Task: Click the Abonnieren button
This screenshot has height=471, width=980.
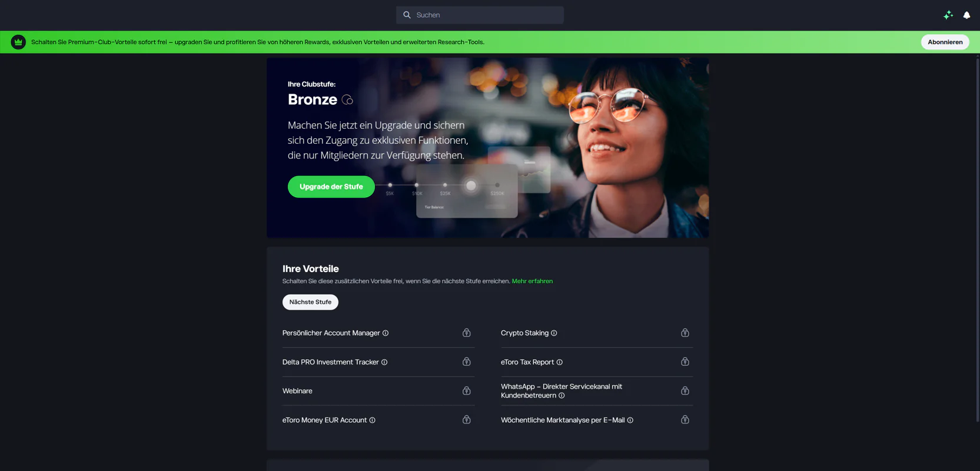Action: tap(945, 42)
